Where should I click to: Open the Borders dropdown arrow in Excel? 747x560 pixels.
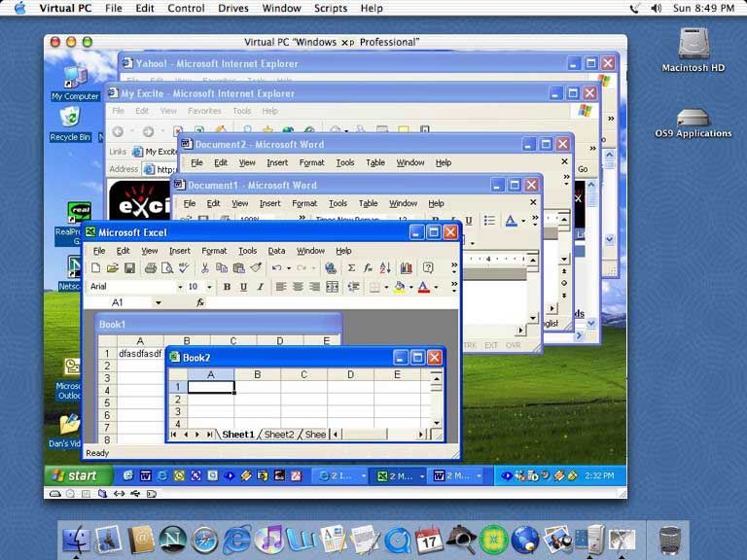[386, 287]
